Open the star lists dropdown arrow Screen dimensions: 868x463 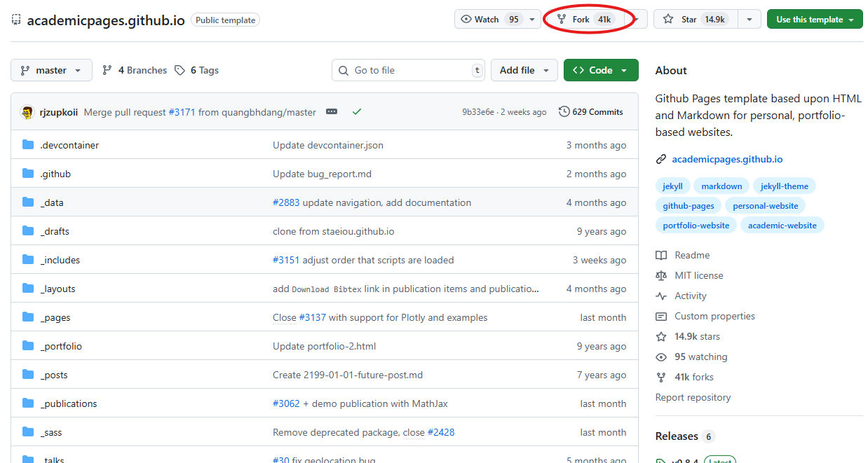coord(750,20)
